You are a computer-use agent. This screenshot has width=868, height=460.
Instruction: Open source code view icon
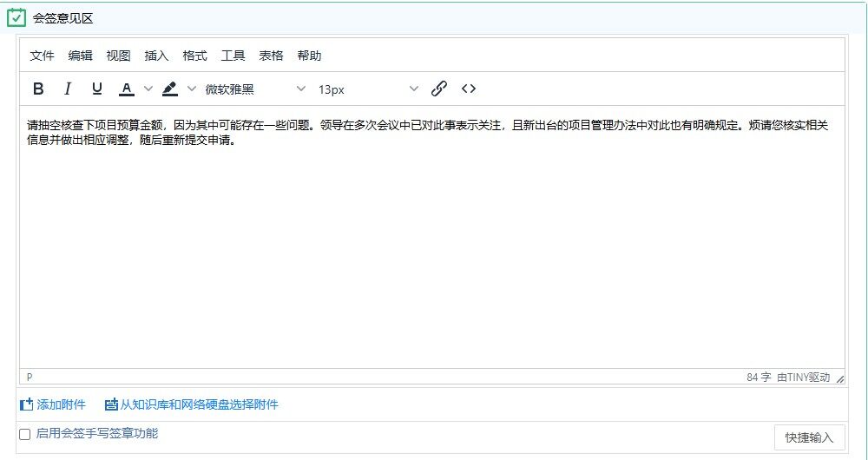coord(469,89)
